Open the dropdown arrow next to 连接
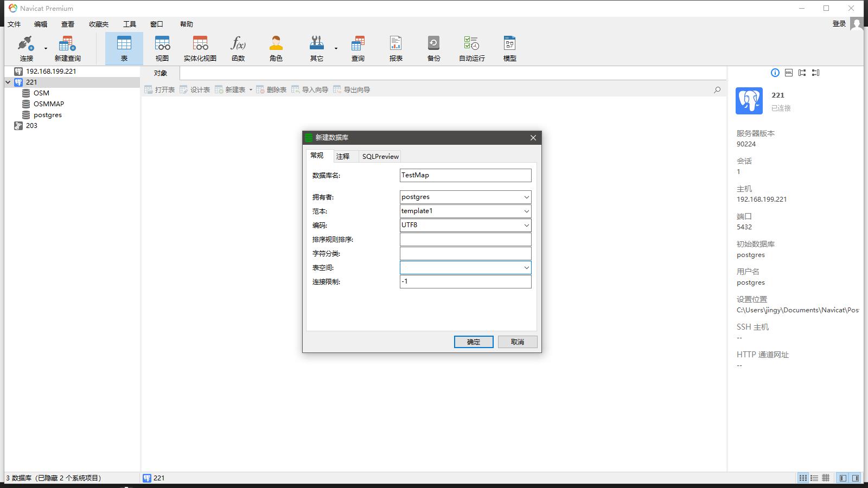Screen dimensions: 868x488 46,48
